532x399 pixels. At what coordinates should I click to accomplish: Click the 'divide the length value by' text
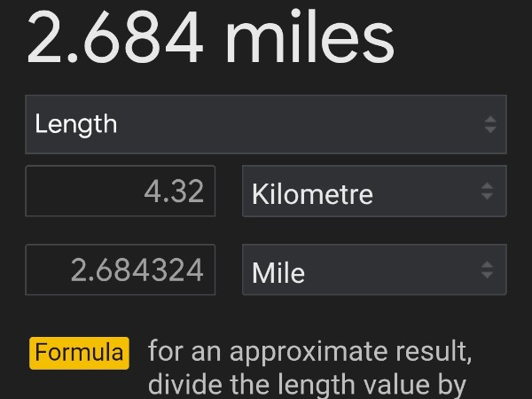(307, 386)
